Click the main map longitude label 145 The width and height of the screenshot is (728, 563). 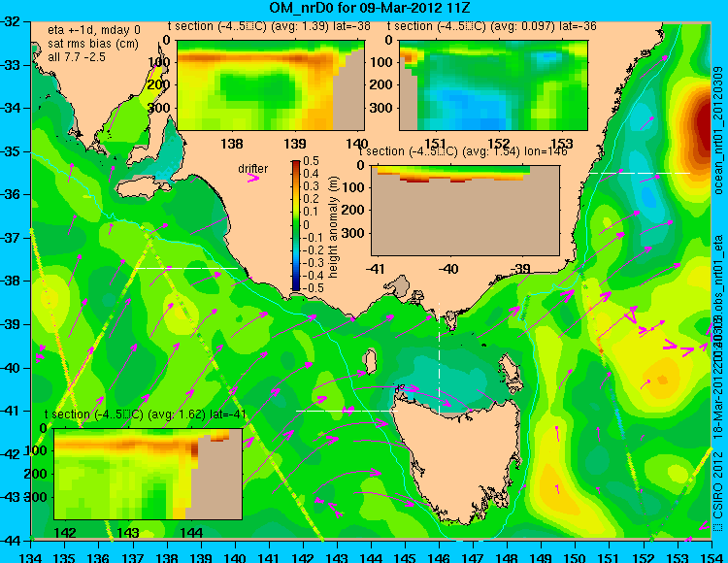[405, 557]
